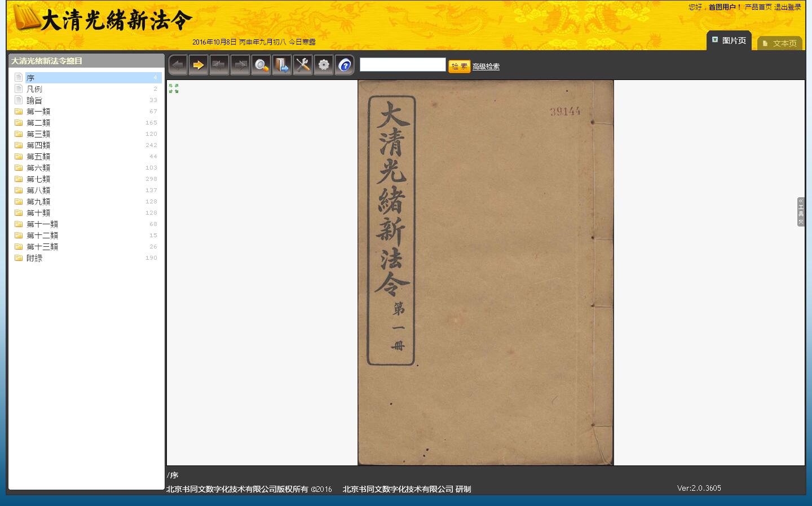Screen dimensions: 812x506
Task: Click the door with arrow export icon
Action: coord(282,65)
